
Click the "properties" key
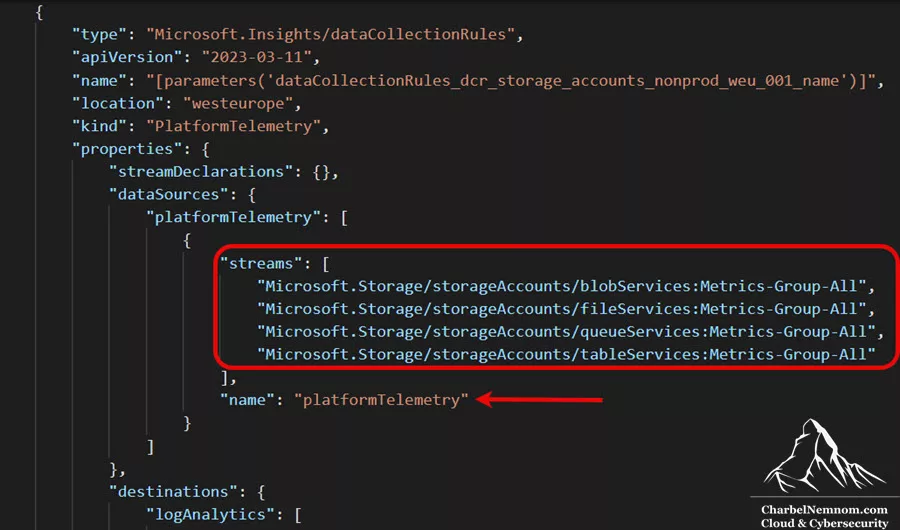(127, 149)
